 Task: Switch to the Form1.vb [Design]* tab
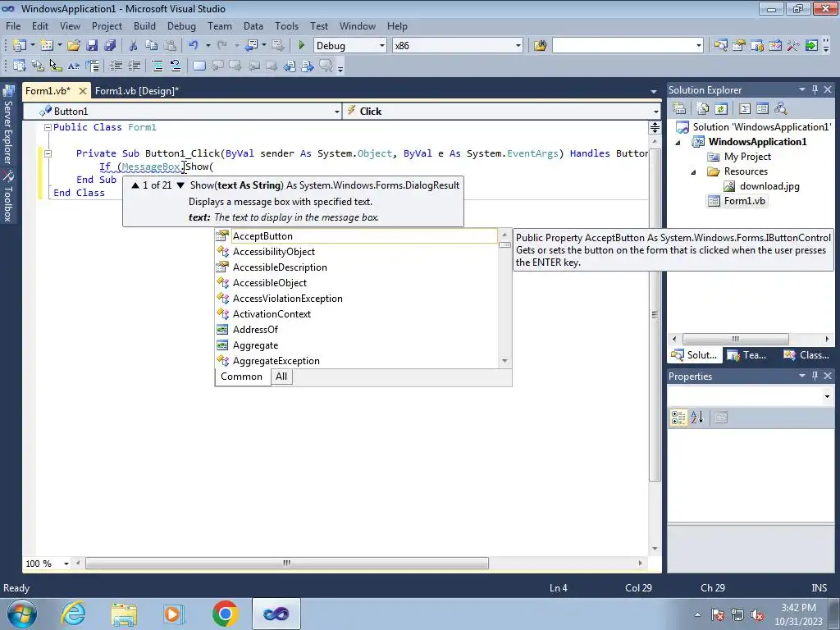[x=137, y=90]
